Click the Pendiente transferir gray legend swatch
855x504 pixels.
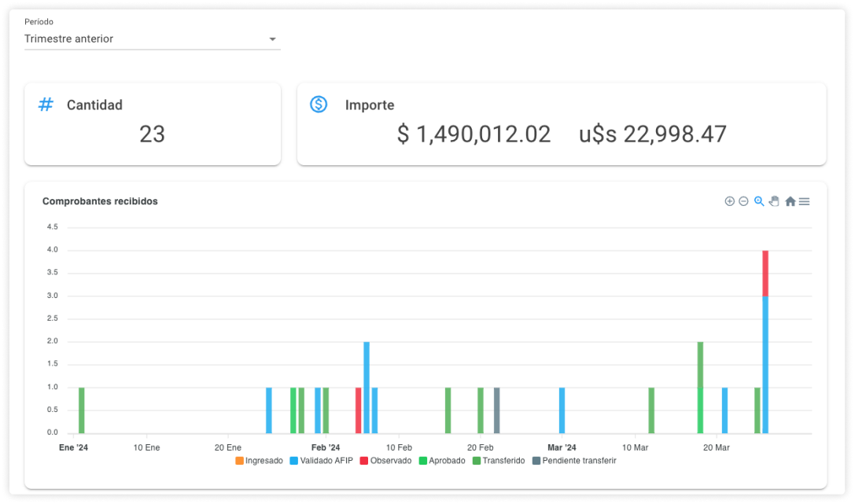pyautogui.click(x=536, y=461)
